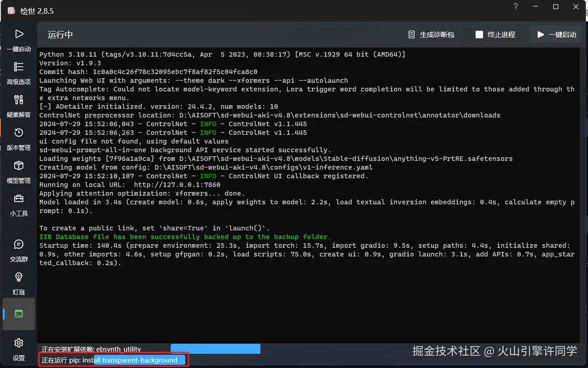Click the help question mark in title bar
This screenshot has height=368, width=588.
(516, 7)
